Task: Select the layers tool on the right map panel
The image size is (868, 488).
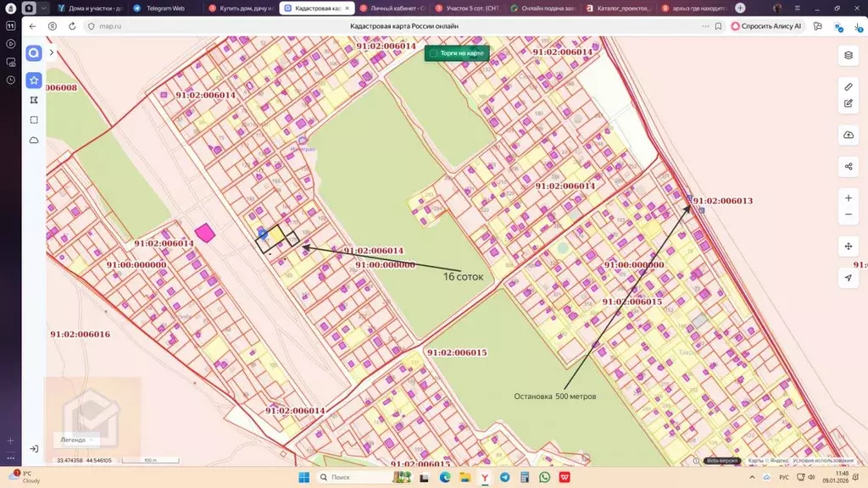Action: [848, 55]
